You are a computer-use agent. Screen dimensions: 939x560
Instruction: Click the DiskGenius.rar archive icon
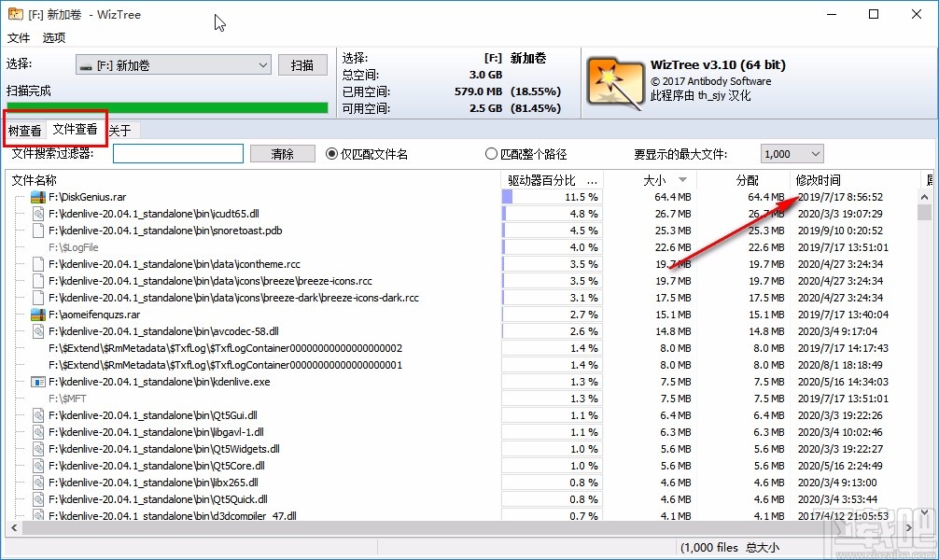pos(38,197)
